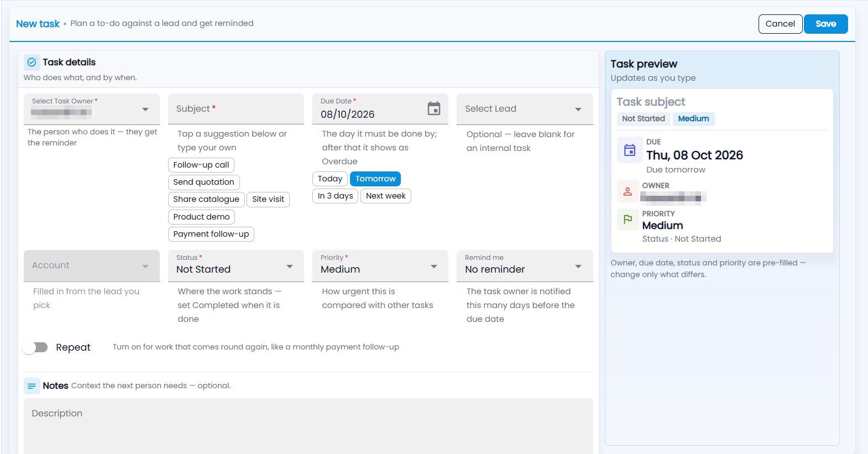Open the disabled Account dropdown
This screenshot has width=868, height=454.
coord(92,266)
